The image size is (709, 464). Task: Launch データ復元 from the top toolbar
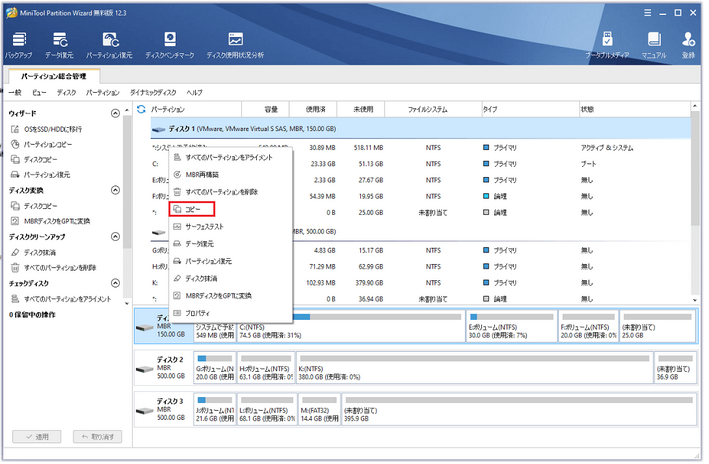pyautogui.click(x=59, y=45)
